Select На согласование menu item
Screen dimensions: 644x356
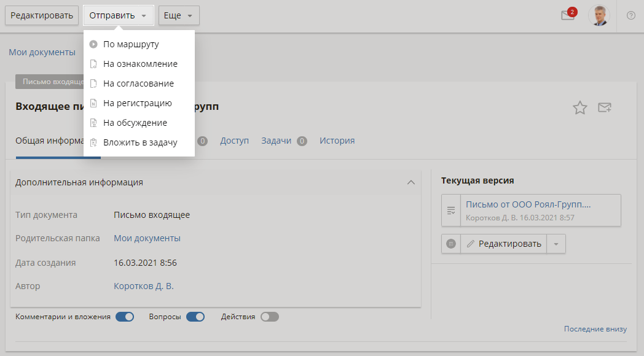click(x=139, y=83)
